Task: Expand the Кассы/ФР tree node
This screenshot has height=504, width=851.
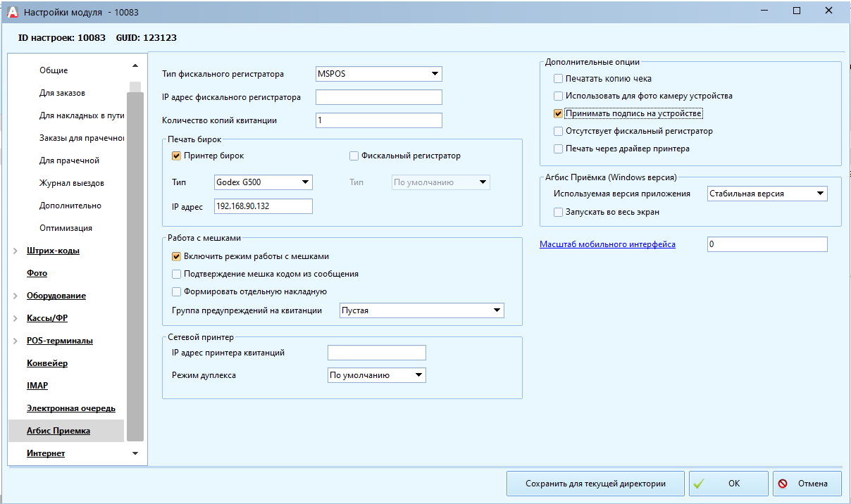Action: coord(16,318)
